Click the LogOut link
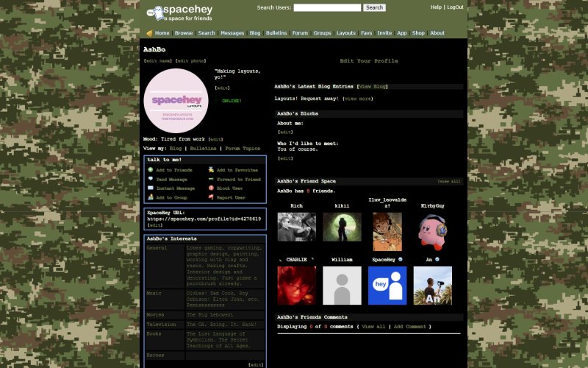This screenshot has width=588, height=368. (x=456, y=7)
